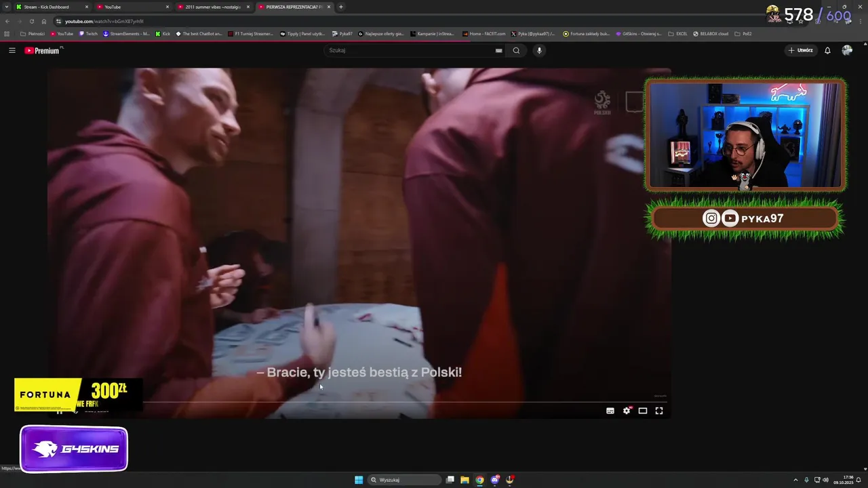The width and height of the screenshot is (868, 488).
Task: Open the 'F1 Turniej Streamer' bookmark
Action: click(x=250, y=34)
